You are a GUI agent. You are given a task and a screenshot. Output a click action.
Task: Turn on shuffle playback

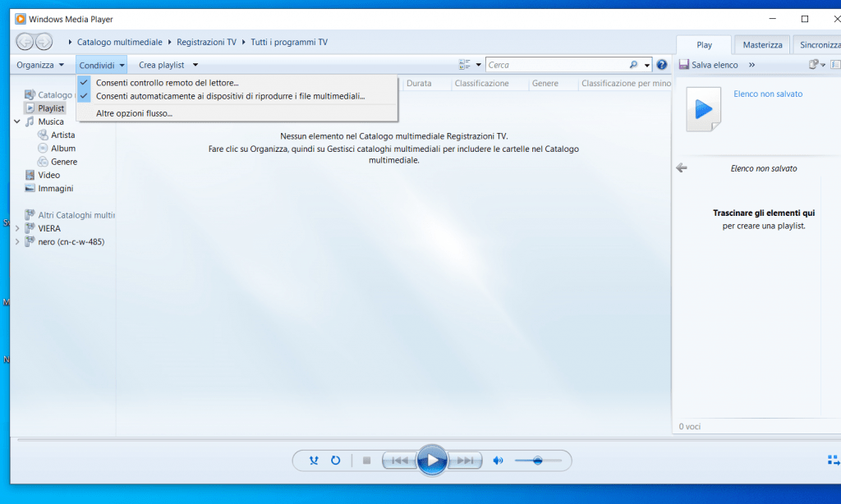tap(314, 460)
